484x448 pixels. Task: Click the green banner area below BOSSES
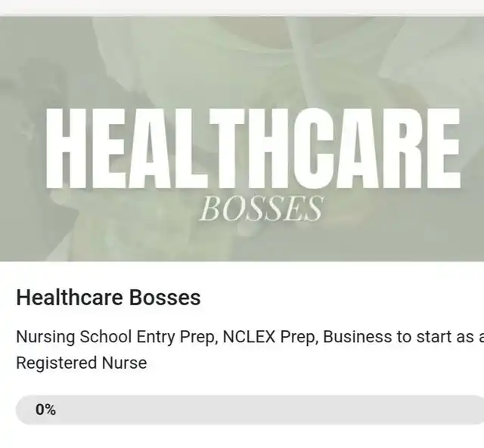pyautogui.click(x=261, y=242)
